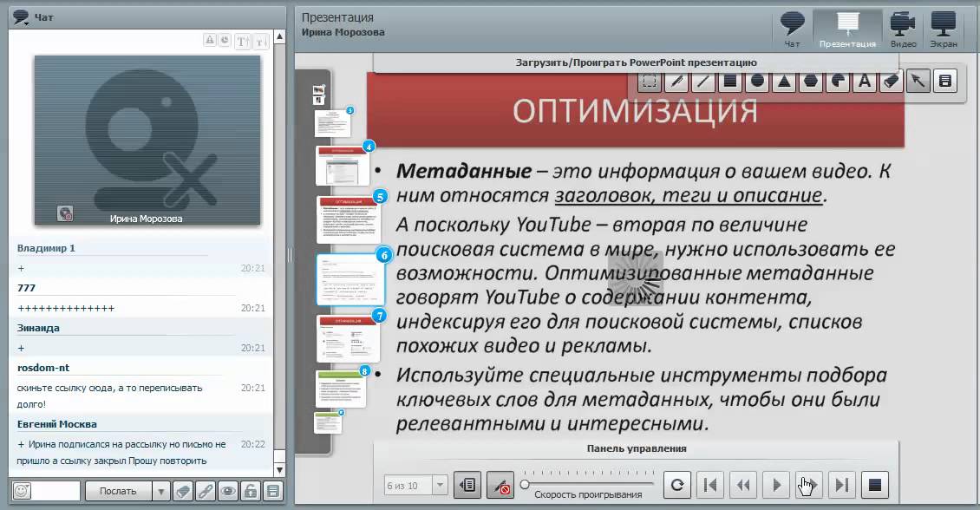The height and width of the screenshot is (510, 980).
Task: Click chat user name Владимир 1
Action: 46,248
